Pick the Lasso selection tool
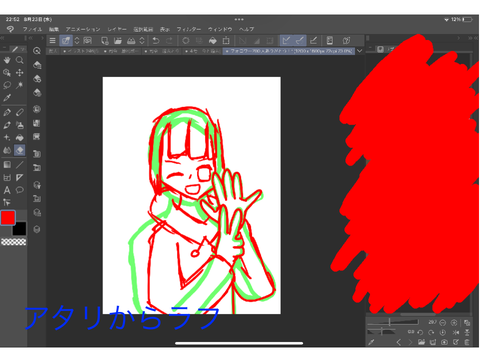This screenshot has width=480, height=360. (7, 85)
